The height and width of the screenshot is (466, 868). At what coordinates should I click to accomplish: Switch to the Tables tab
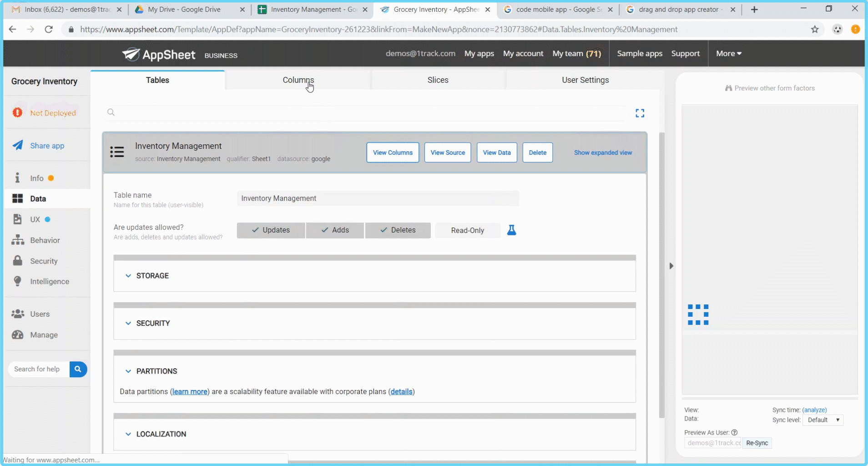click(x=157, y=80)
